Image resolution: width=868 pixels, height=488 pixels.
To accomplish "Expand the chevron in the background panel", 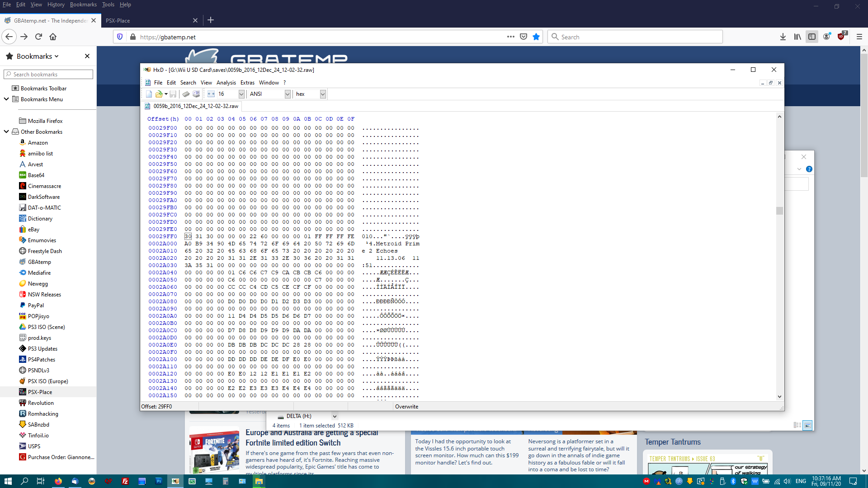I will click(799, 169).
